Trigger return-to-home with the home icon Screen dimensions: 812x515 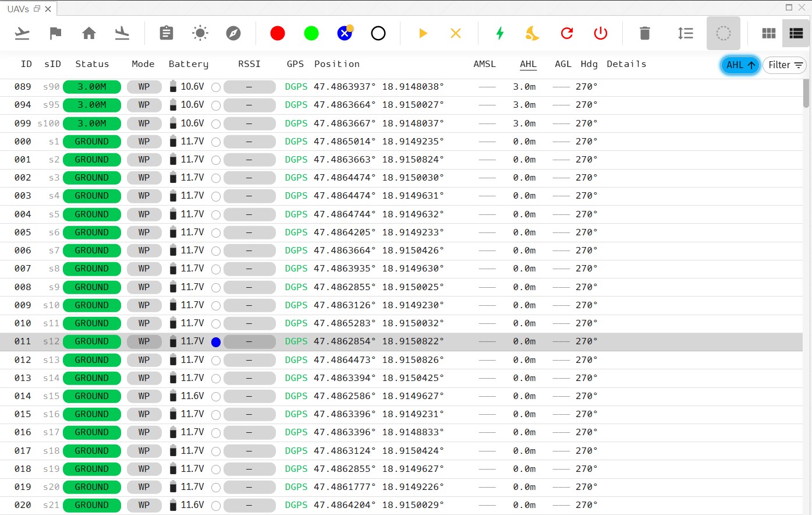point(89,33)
